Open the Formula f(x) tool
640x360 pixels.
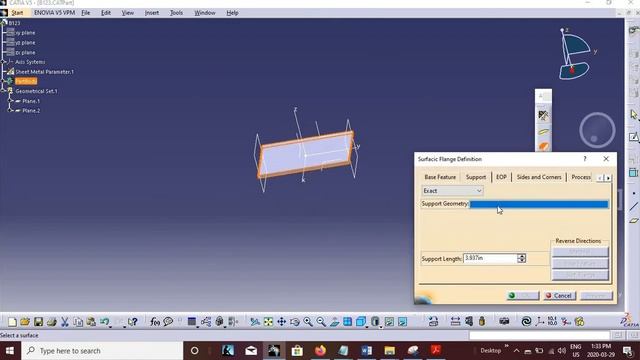coord(155,322)
